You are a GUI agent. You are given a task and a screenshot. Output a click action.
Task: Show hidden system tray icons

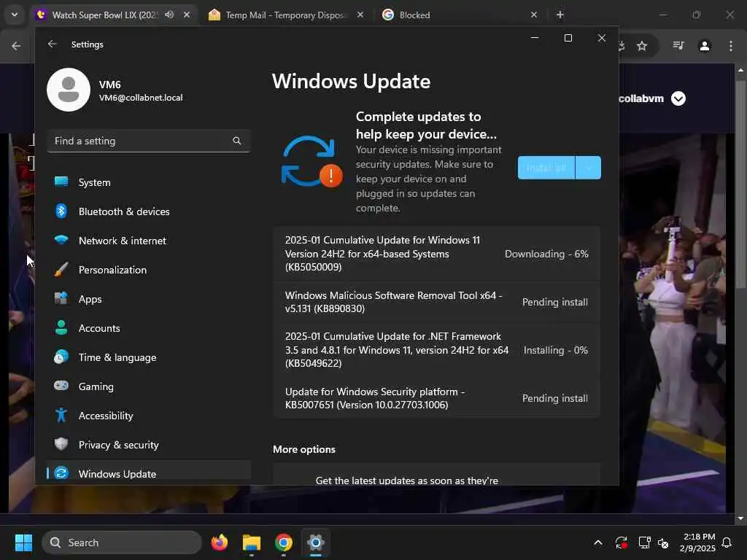click(598, 542)
